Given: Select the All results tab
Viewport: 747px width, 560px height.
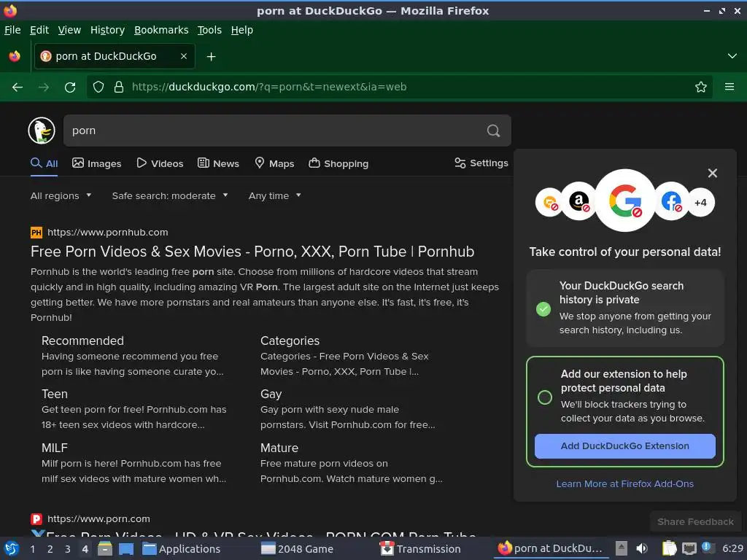Looking at the screenshot, I should [x=44, y=164].
